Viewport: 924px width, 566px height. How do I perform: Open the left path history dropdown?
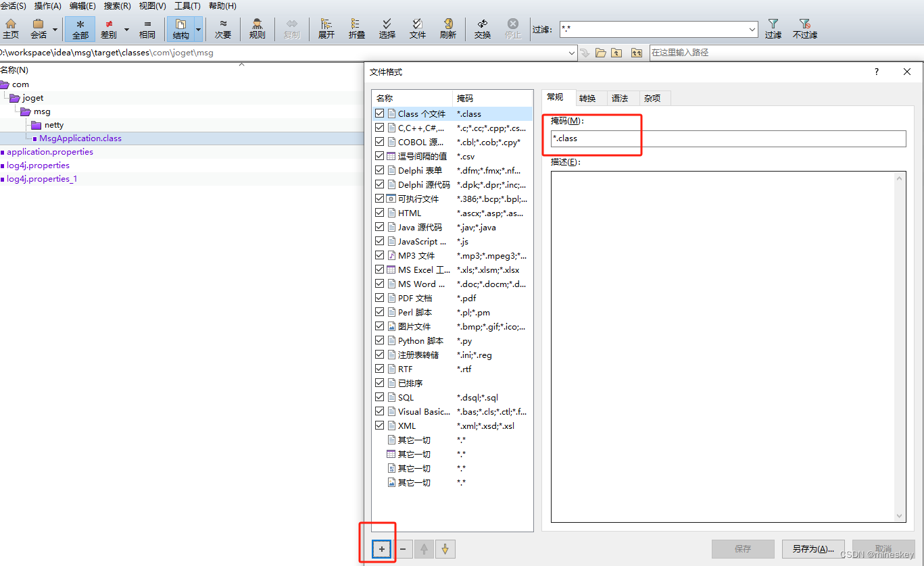[x=572, y=52]
